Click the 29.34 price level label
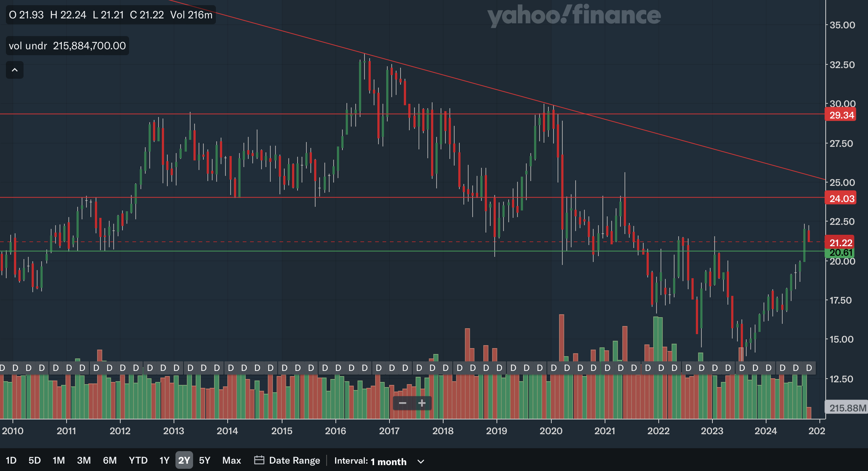 tap(841, 115)
